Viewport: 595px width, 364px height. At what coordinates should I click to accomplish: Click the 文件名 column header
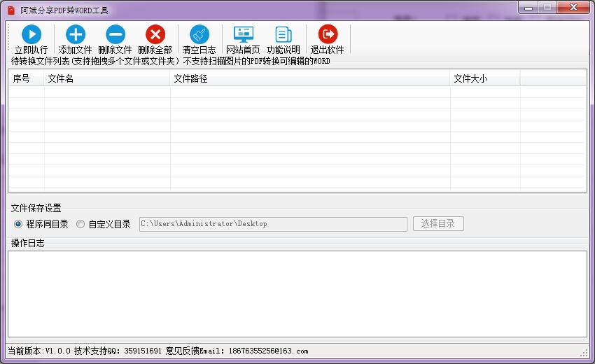click(x=107, y=78)
